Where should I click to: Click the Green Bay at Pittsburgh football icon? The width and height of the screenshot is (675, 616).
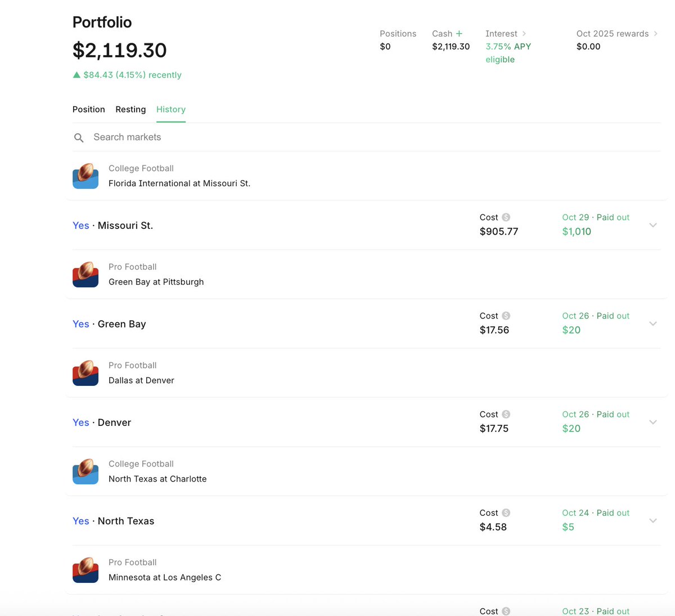pos(85,275)
